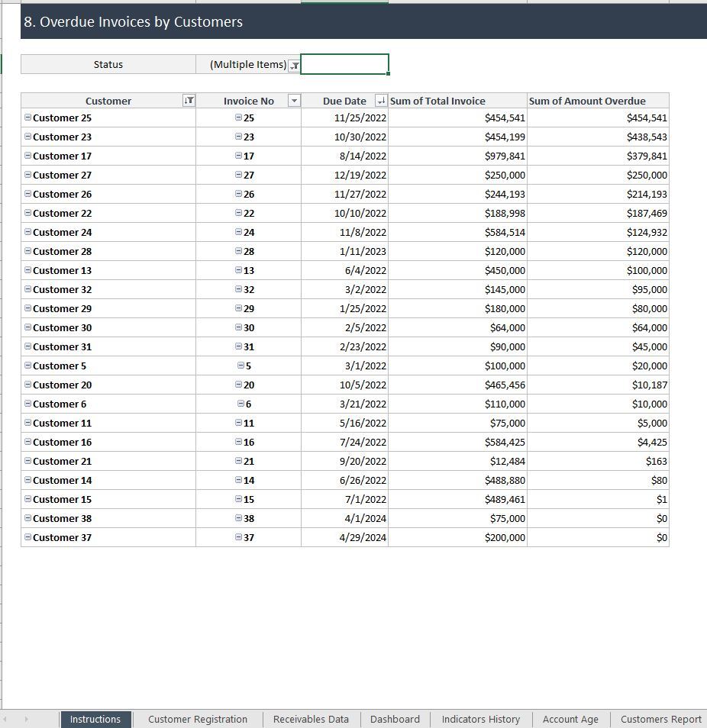Collapse the Customer 29 row group
Viewport: 707px width, 728px height.
(x=28, y=308)
